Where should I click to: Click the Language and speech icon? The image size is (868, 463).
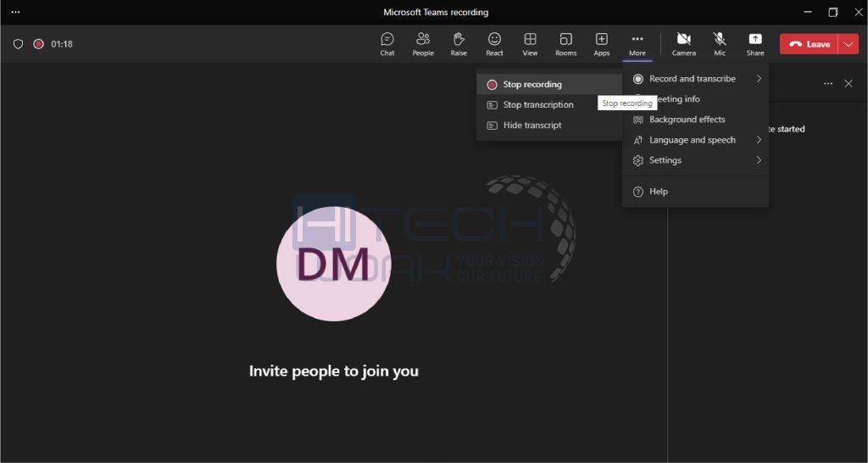click(x=638, y=140)
